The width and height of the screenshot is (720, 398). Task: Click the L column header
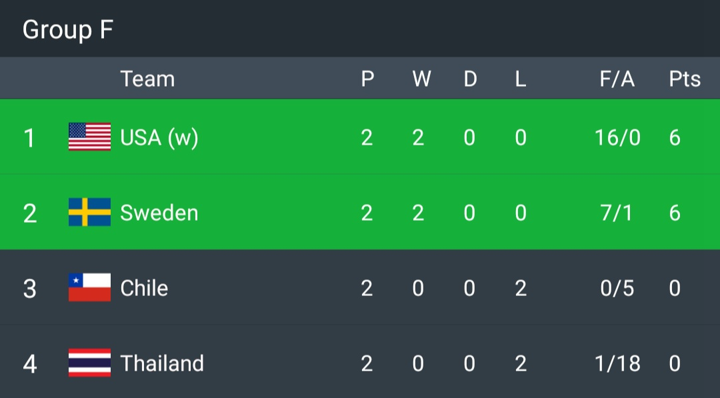[x=520, y=79]
